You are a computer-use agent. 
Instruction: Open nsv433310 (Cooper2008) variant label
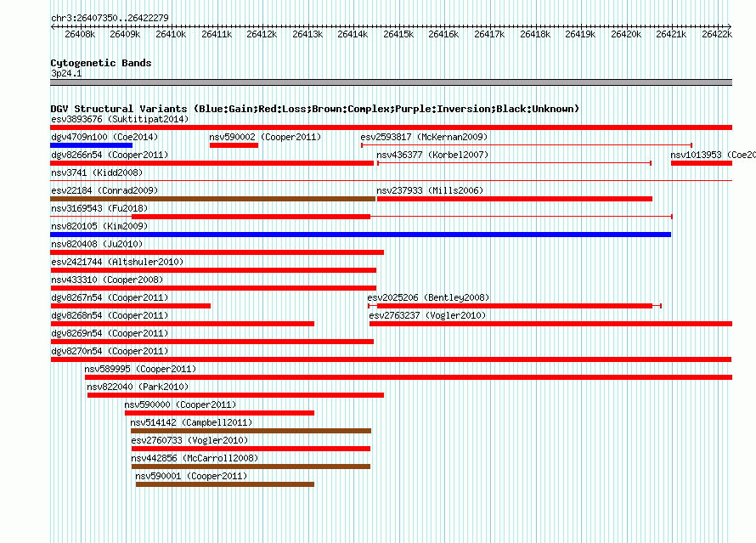pos(107,280)
